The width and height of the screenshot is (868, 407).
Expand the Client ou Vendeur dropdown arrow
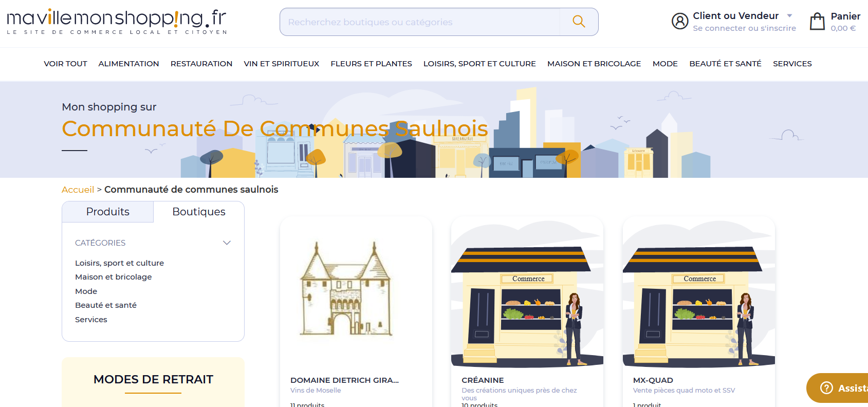(789, 16)
